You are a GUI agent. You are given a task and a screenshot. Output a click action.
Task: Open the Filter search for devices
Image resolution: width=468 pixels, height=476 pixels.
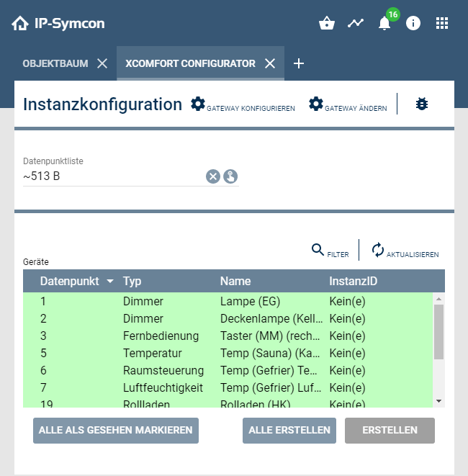click(330, 251)
